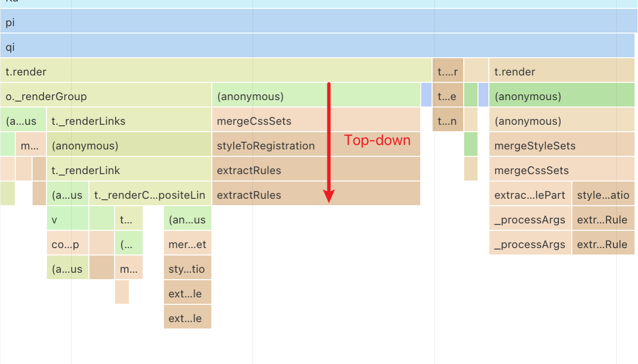The height and width of the screenshot is (364, 638).
Task: Select the extrac...lePart frame
Action: point(530,193)
